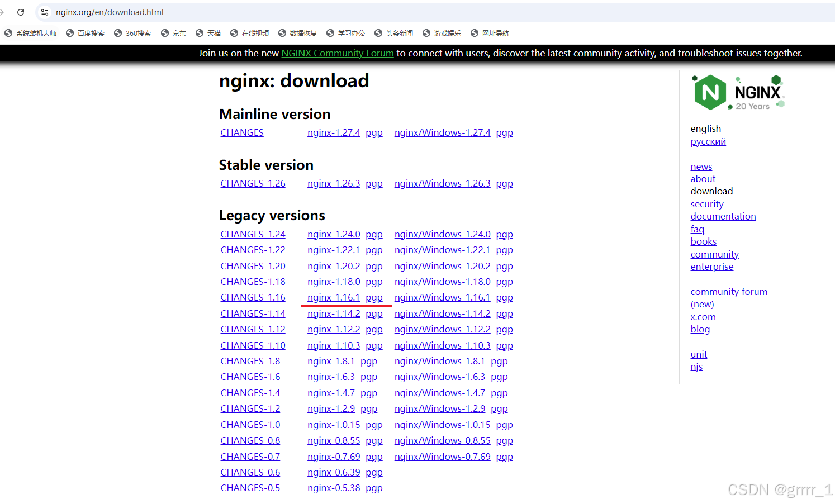Reload the page with the refresh icon
Screen dimensions: 835x504
pyautogui.click(x=21, y=12)
